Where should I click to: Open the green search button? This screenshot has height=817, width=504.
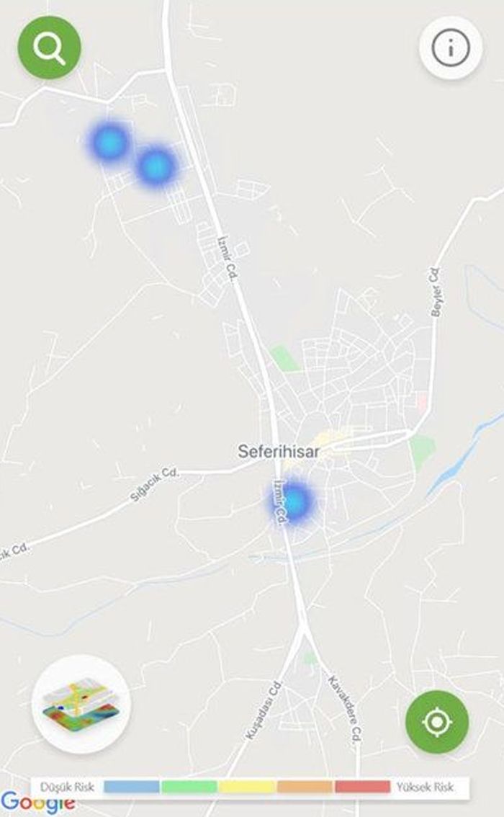[50, 48]
